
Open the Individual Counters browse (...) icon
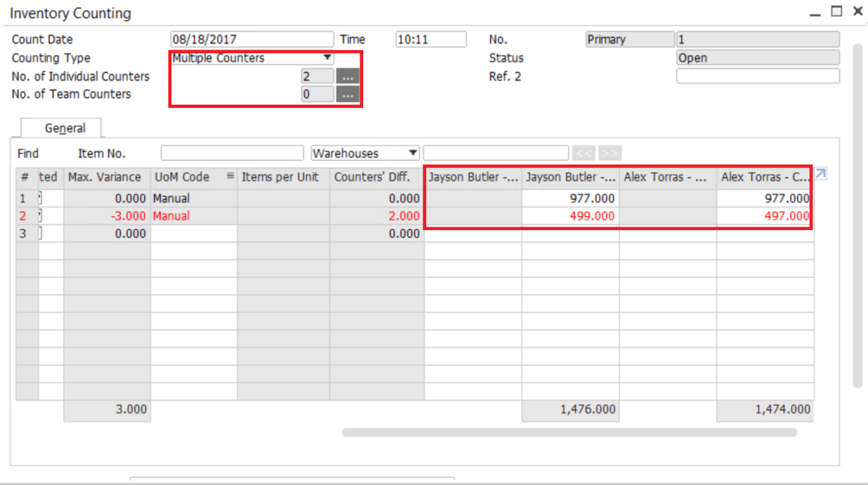point(347,76)
